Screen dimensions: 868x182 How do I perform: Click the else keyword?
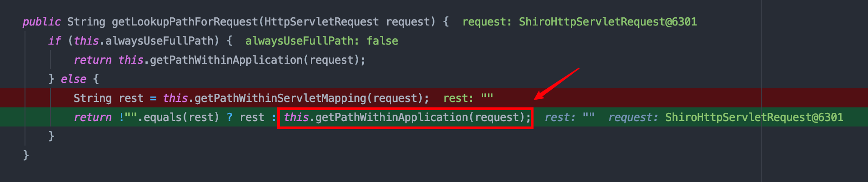pyautogui.click(x=74, y=79)
